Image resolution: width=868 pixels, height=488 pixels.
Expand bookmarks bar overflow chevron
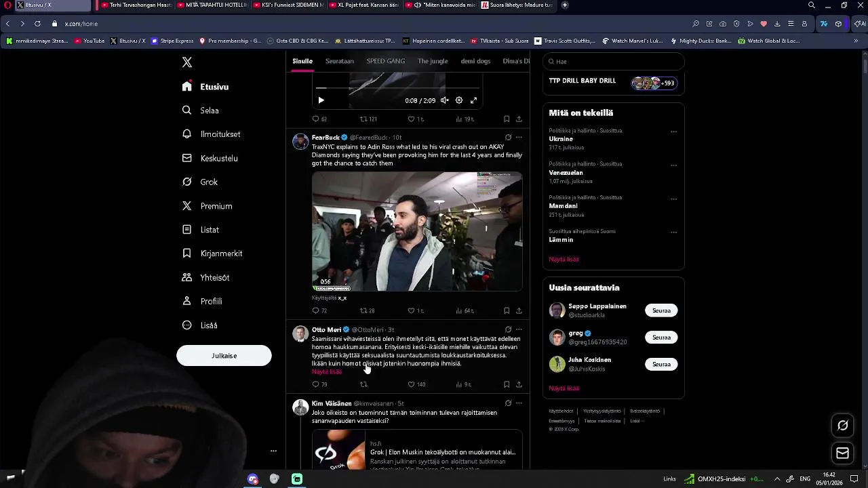(856, 41)
